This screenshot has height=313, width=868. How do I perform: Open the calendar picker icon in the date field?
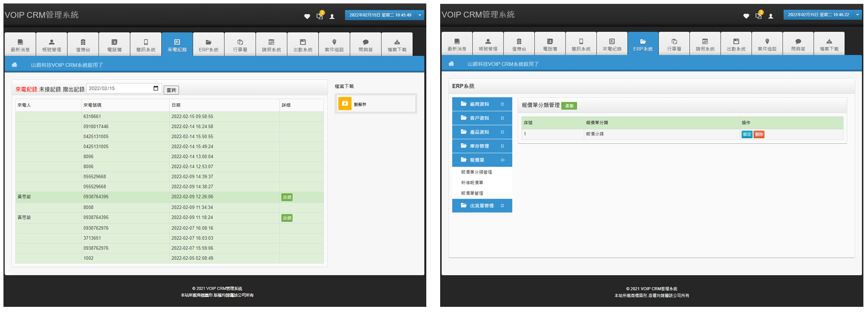[x=156, y=89]
